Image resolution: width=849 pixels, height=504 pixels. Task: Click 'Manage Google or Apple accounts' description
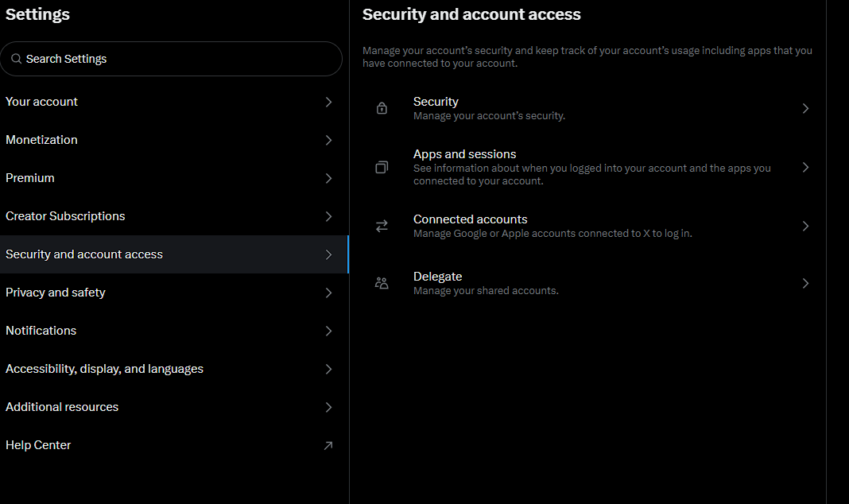(x=552, y=234)
